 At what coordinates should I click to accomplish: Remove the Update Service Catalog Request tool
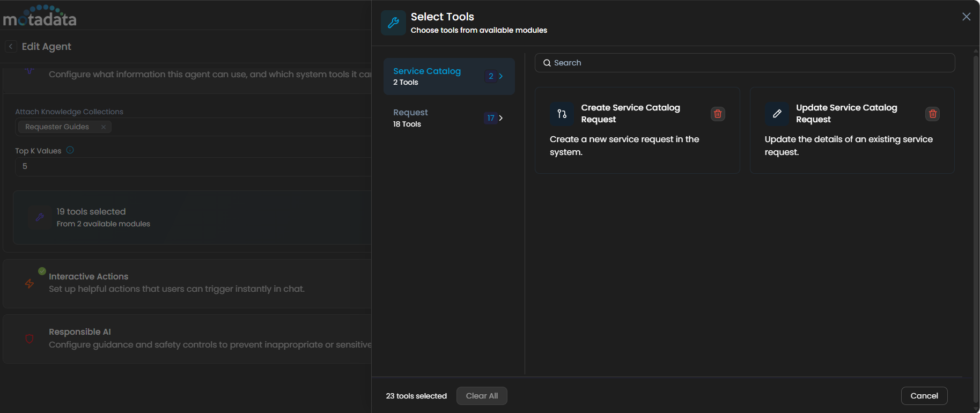click(x=932, y=114)
